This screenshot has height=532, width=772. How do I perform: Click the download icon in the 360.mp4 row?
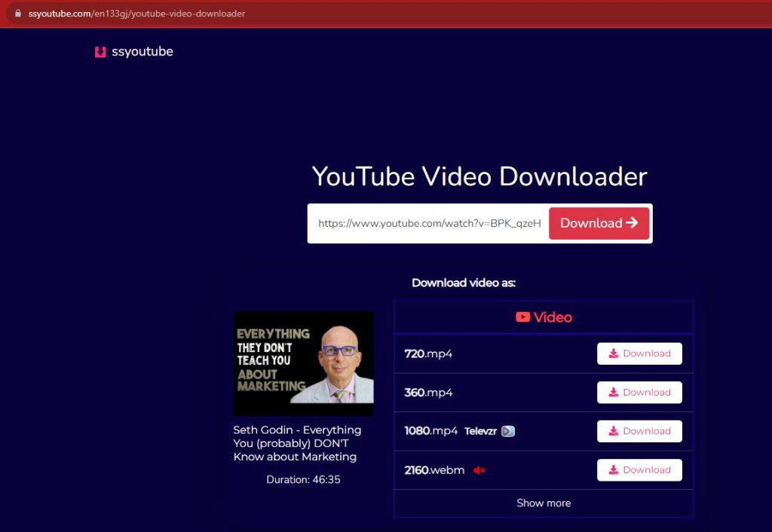pos(614,393)
